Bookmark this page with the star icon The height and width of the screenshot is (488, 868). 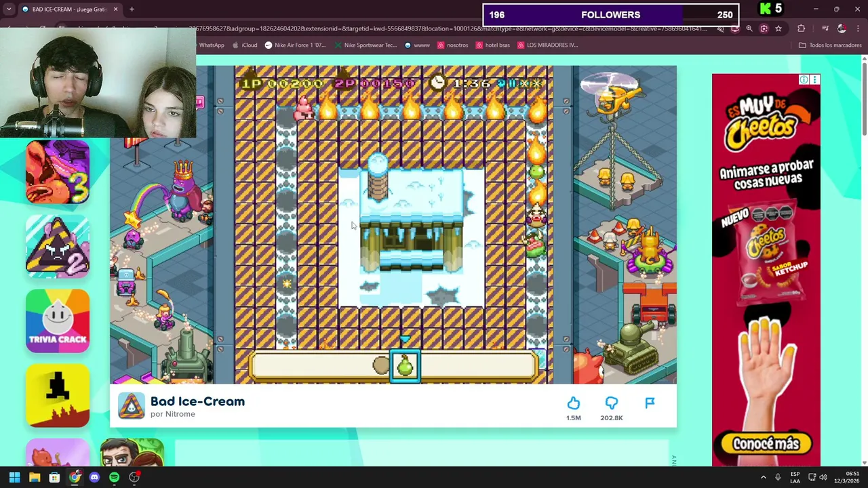pyautogui.click(x=778, y=28)
